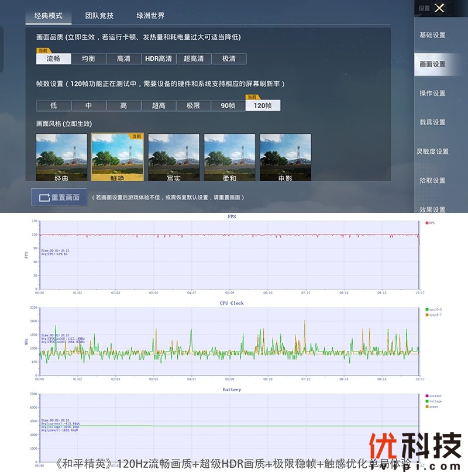Screen dimensions: 468x476
Task: Select the 90帧 frame rate option
Action: point(228,106)
